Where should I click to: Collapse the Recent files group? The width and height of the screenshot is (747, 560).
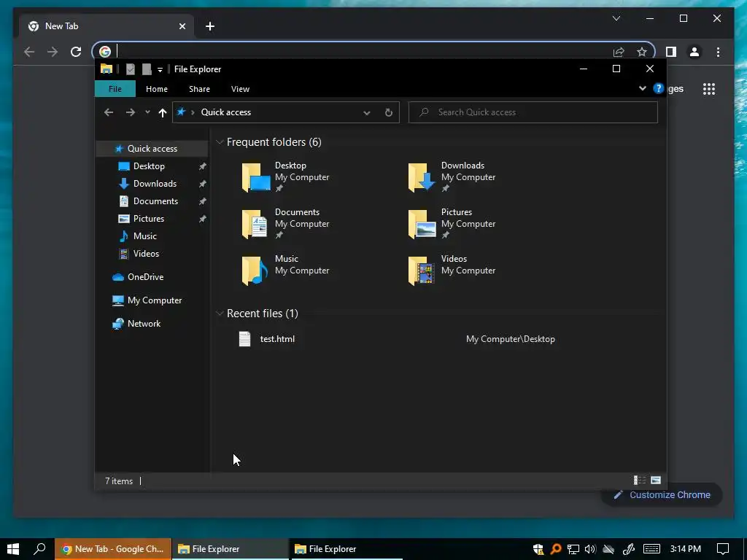coord(220,314)
